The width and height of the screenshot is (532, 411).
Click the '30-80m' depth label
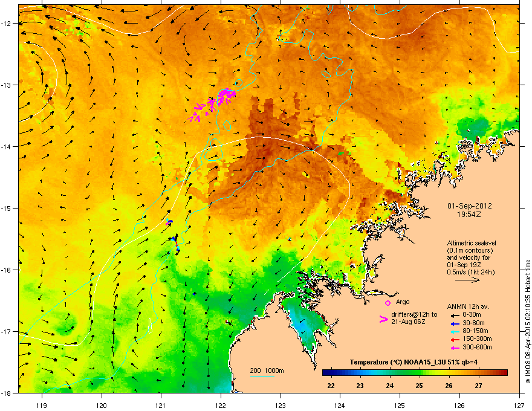click(x=473, y=323)
